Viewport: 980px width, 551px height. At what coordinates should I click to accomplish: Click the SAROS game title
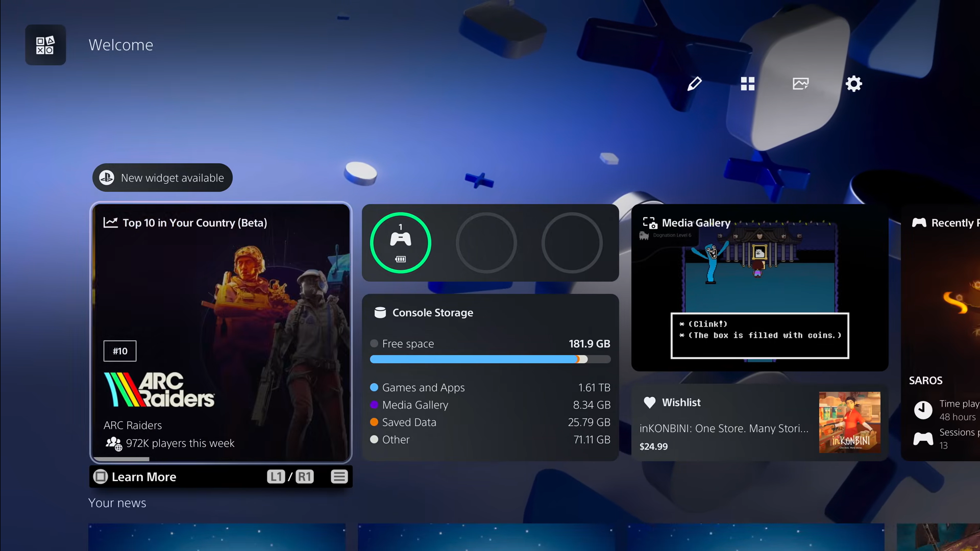coord(925,381)
